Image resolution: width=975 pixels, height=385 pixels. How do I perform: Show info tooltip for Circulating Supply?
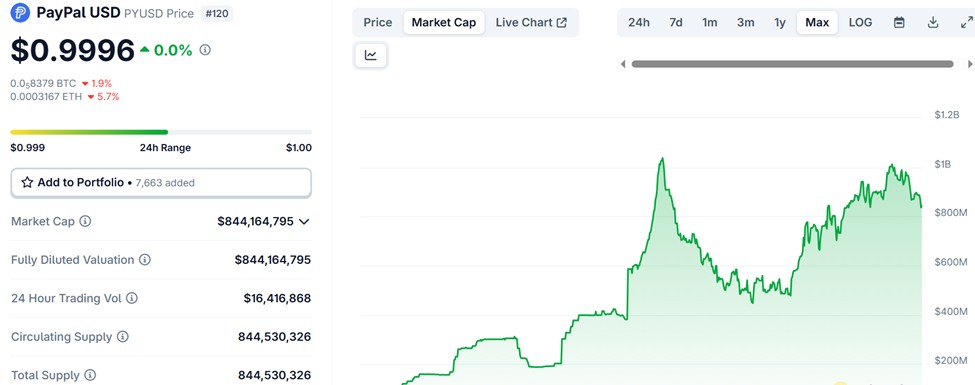(122, 336)
